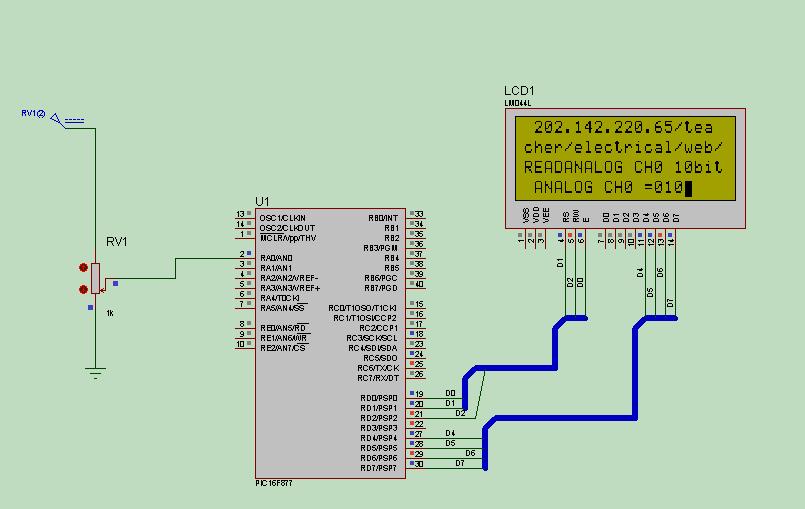Select the RD2/PSP2 pin label
The width and height of the screenshot is (805, 509).
tap(379, 419)
